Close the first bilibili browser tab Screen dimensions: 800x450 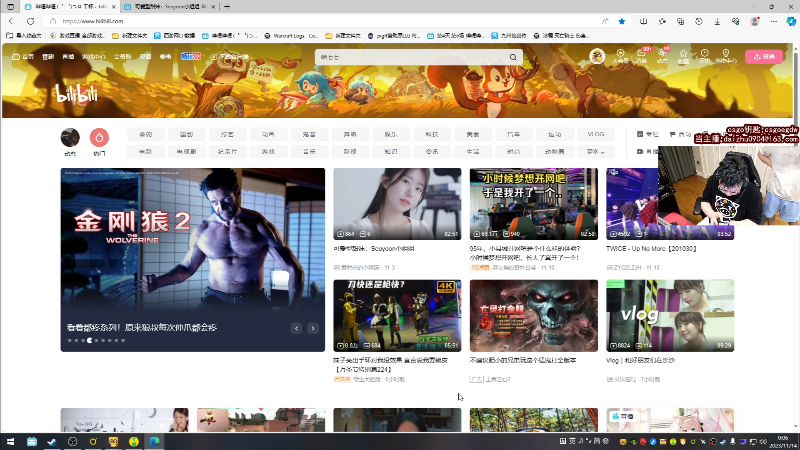(113, 7)
